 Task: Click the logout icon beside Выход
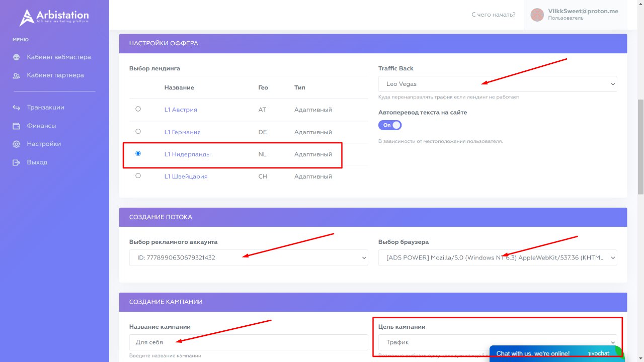point(17,162)
